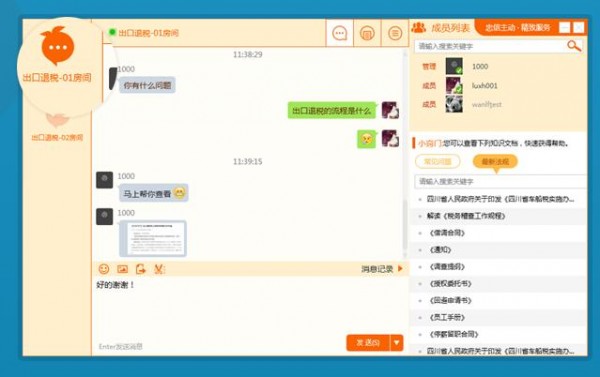Click sender avatar beside 出口退税的流程是什么

(x=390, y=110)
